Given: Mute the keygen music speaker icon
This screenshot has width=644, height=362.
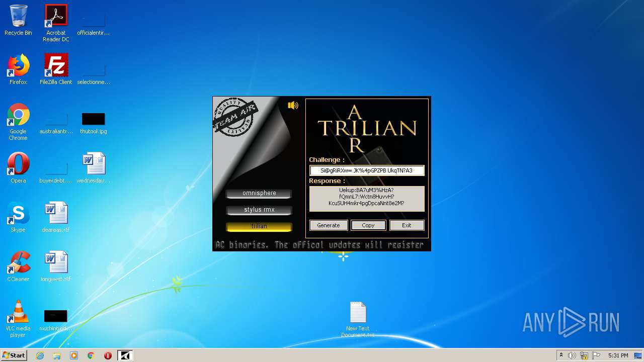Looking at the screenshot, I should click(293, 105).
